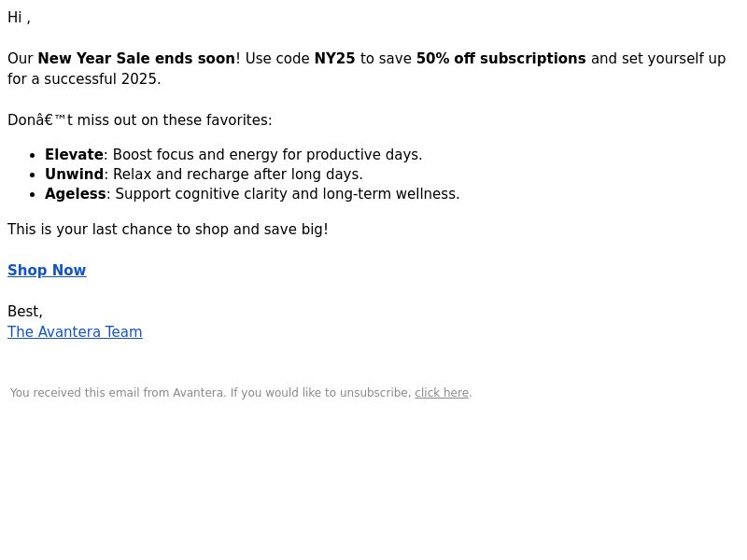
Task: Open The Avantera Team link
Action: (75, 332)
